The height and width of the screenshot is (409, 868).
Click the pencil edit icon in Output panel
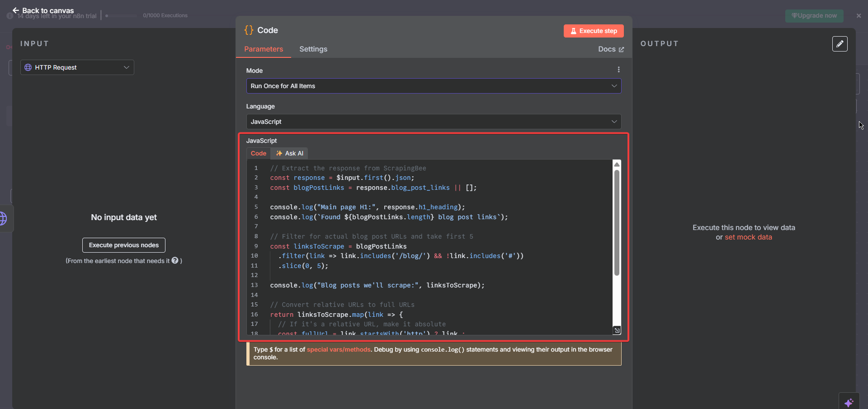coord(840,44)
